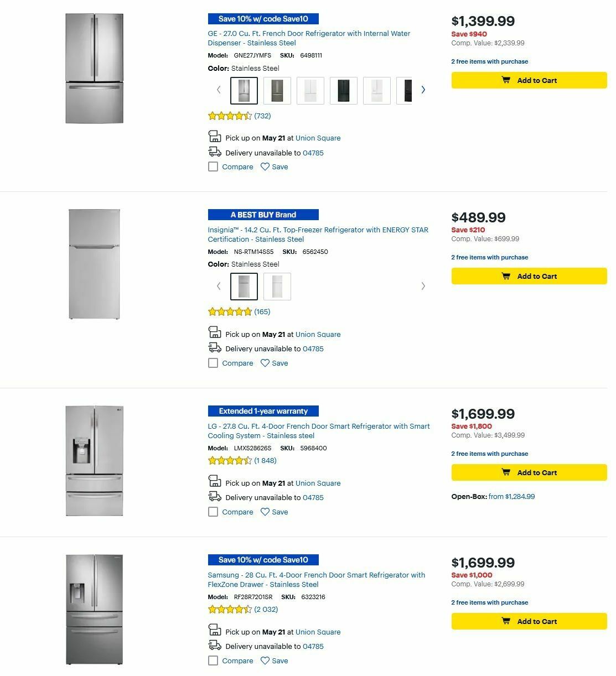Click the star rating for the Samsung refrigerator

[x=230, y=609]
